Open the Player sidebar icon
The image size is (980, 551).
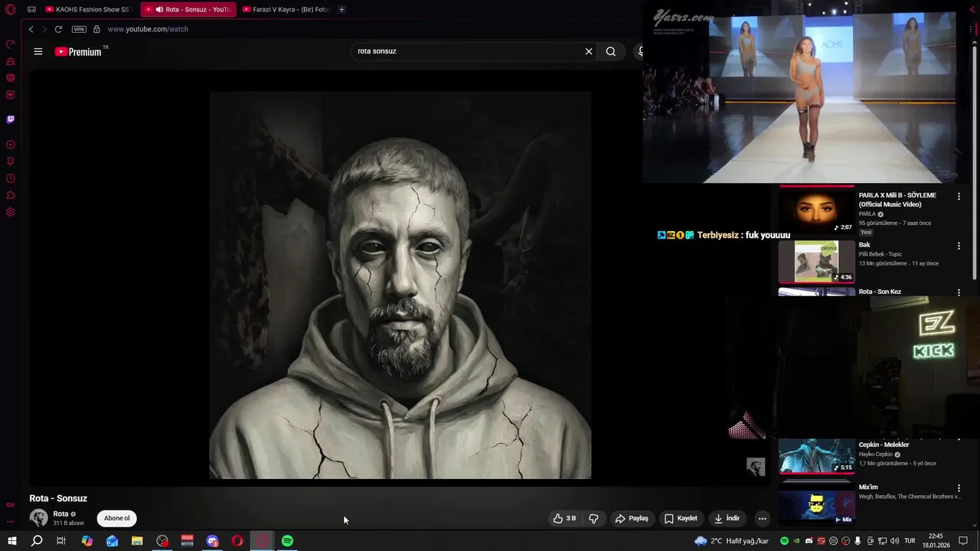click(x=11, y=145)
